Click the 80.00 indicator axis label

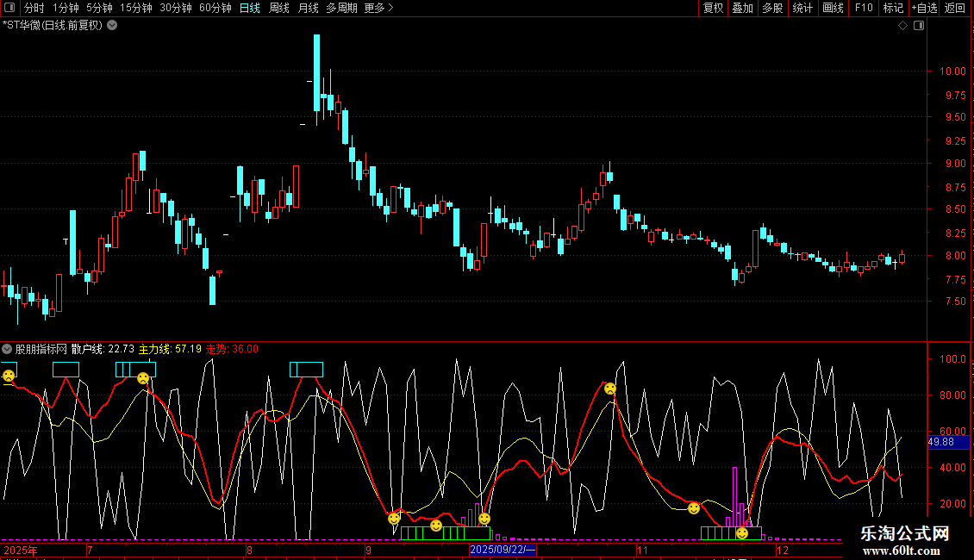pyautogui.click(x=952, y=395)
